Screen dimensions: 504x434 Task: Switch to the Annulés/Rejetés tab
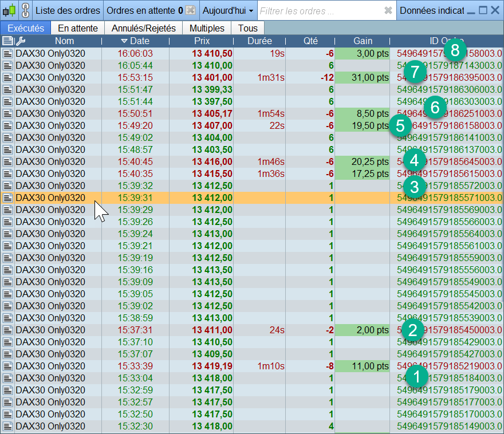pyautogui.click(x=143, y=28)
